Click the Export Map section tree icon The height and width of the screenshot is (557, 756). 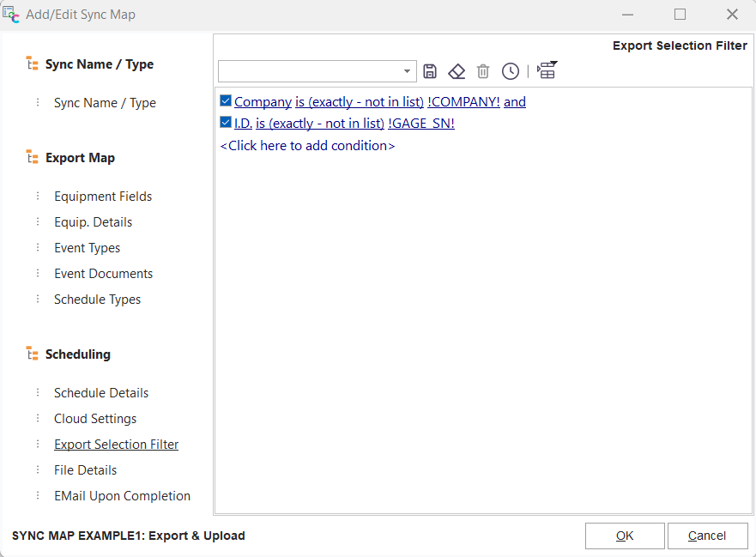(x=33, y=158)
